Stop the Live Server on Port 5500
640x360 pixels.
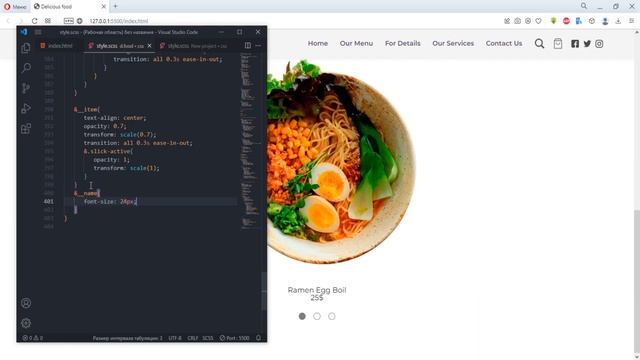tap(234, 338)
